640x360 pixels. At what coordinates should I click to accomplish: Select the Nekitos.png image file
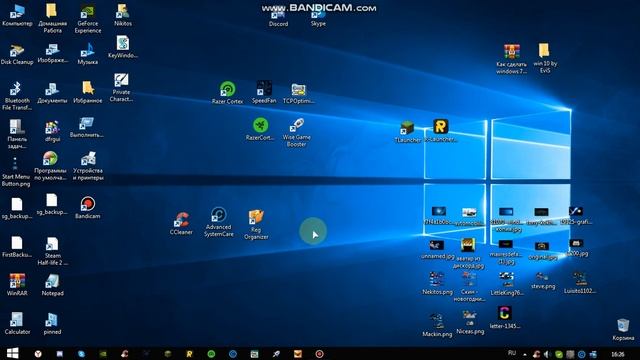(437, 283)
